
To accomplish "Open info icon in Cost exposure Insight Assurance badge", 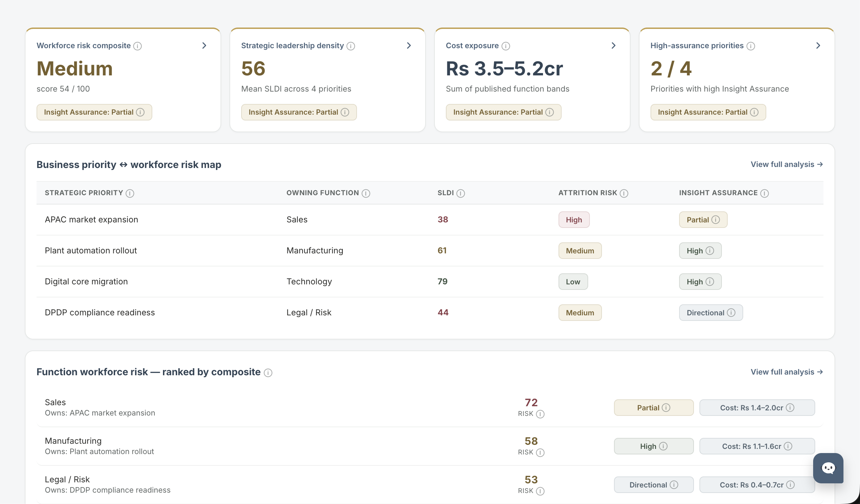I will coord(550,112).
